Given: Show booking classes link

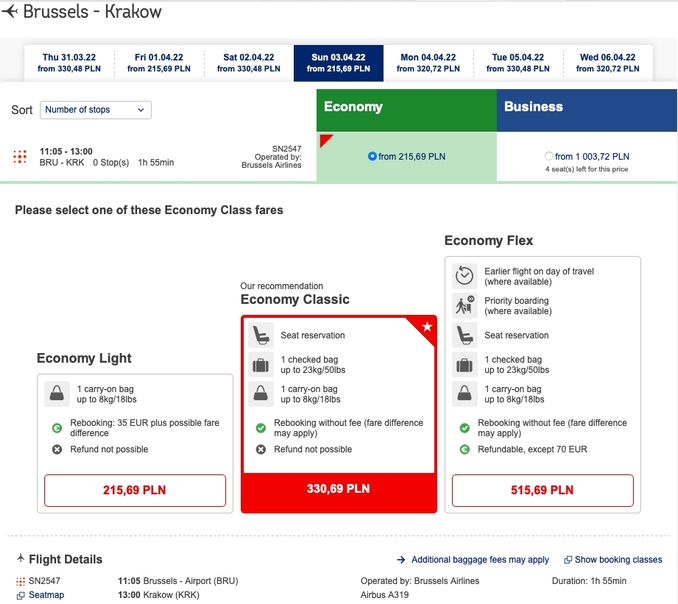Looking at the screenshot, I should [613, 559].
